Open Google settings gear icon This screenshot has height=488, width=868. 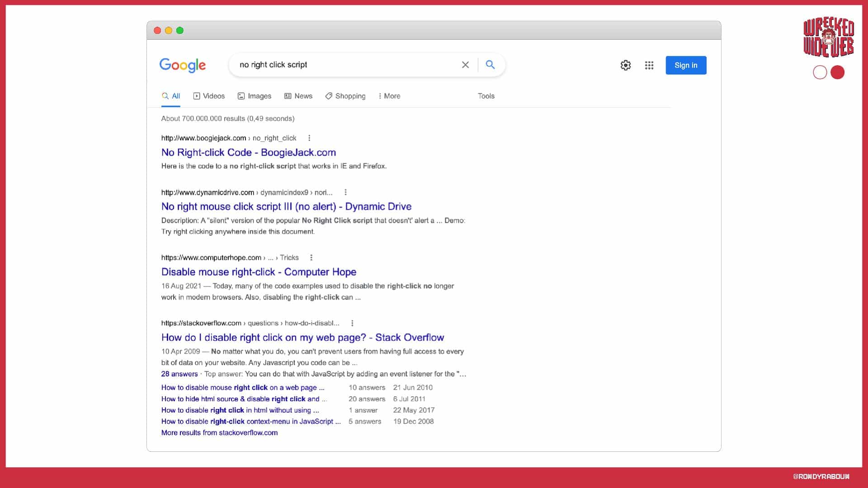[x=625, y=65]
